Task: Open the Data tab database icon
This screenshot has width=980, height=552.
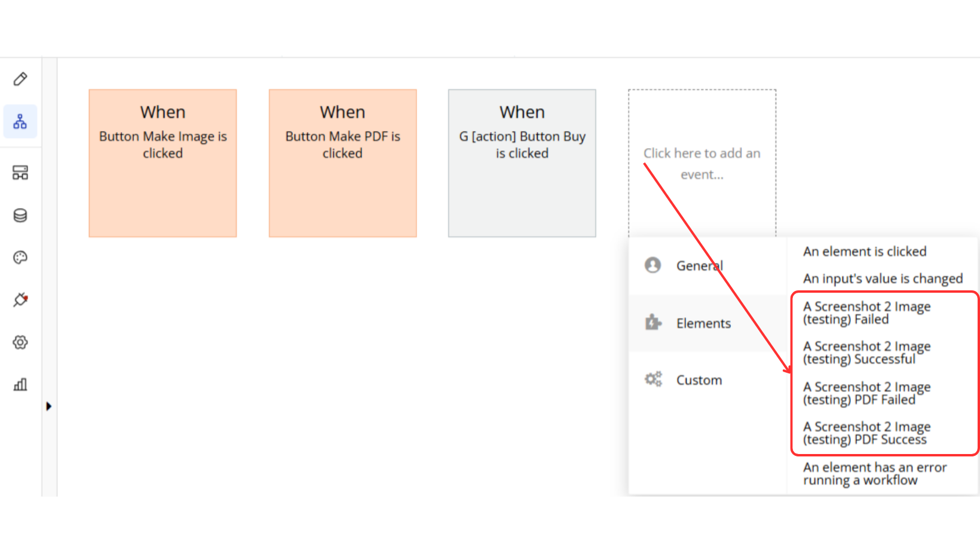Action: click(x=20, y=215)
